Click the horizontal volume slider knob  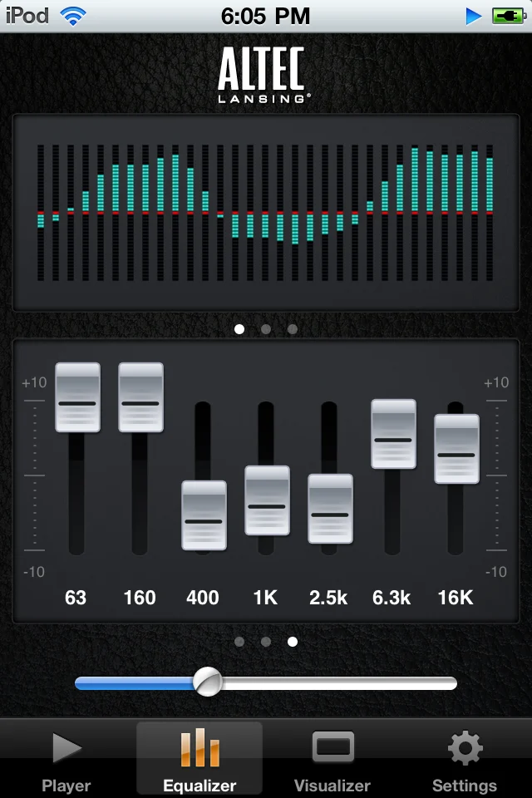click(x=208, y=682)
